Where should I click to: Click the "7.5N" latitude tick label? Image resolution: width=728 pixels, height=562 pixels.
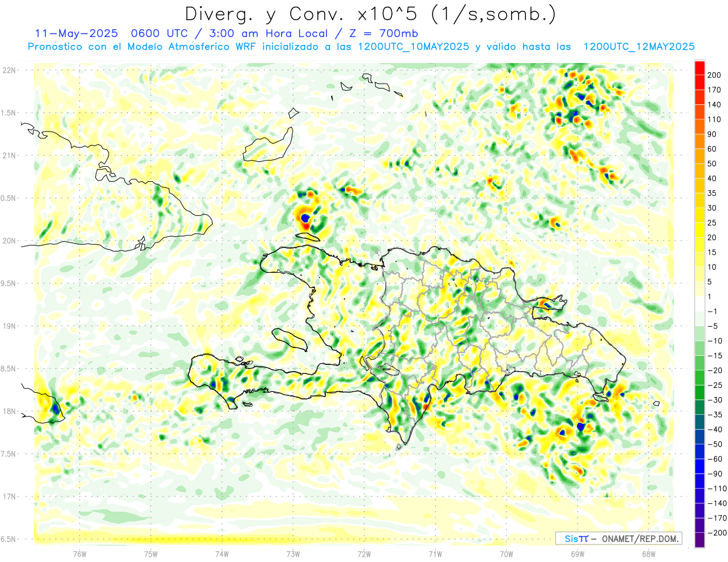(x=9, y=453)
